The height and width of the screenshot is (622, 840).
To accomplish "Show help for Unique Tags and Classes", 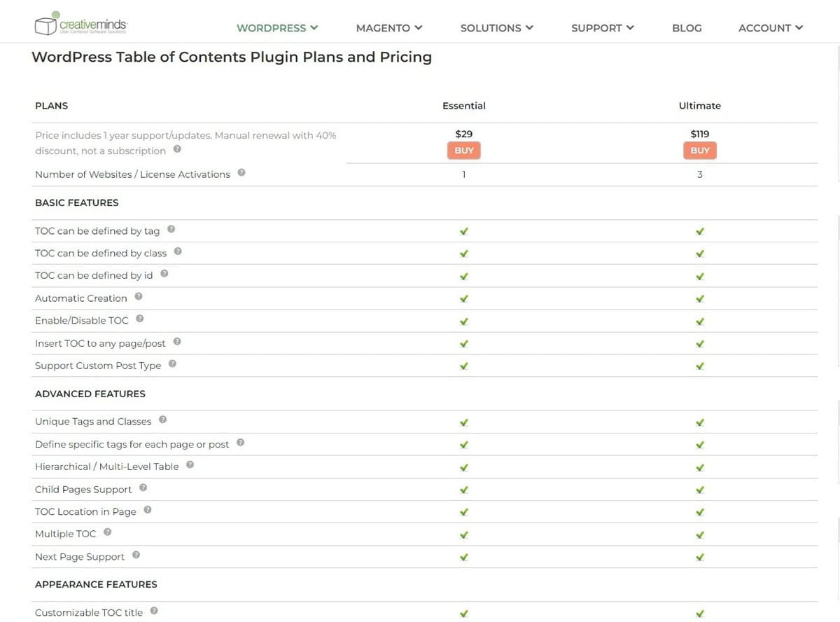I will [163, 420].
